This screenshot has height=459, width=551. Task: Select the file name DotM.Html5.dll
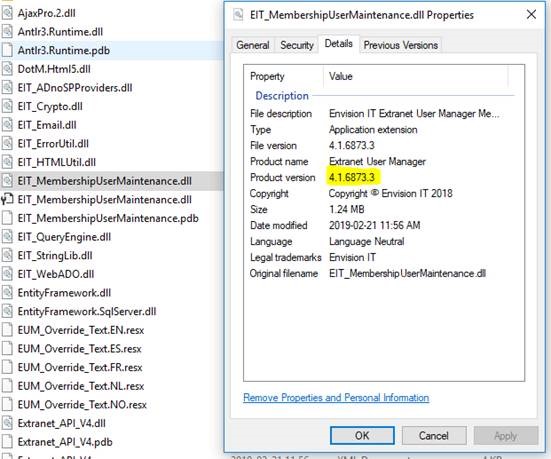[x=54, y=69]
